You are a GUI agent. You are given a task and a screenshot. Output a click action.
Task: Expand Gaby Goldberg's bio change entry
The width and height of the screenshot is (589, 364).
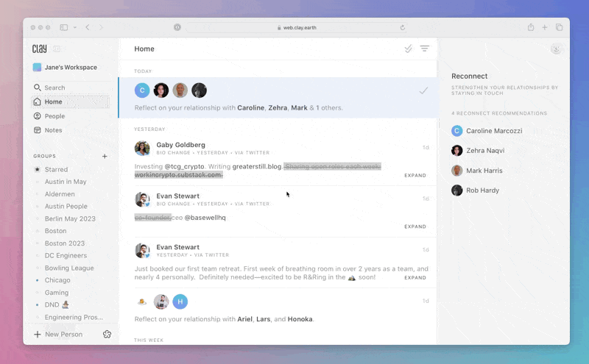click(415, 176)
